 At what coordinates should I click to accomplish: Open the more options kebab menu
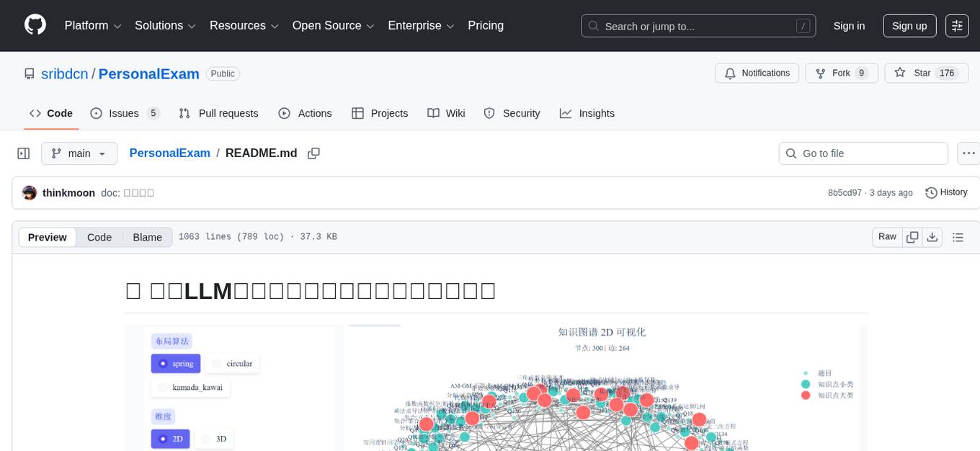click(x=968, y=153)
